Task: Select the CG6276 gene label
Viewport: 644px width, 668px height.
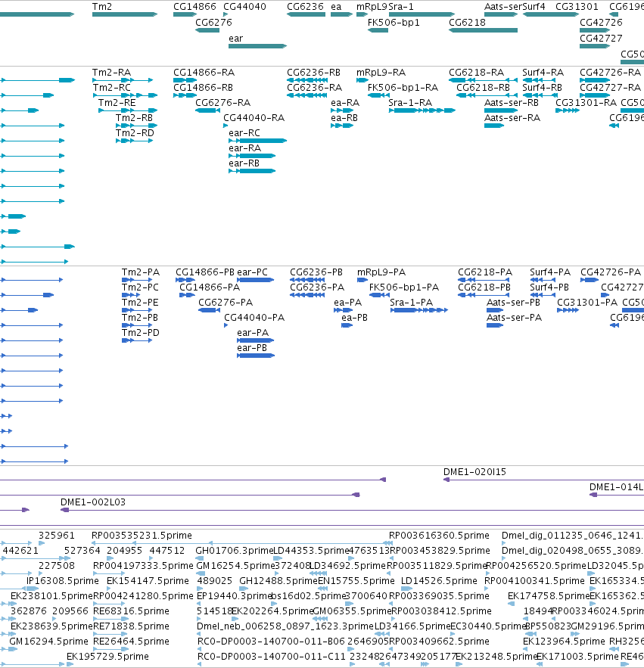Action: point(213,23)
